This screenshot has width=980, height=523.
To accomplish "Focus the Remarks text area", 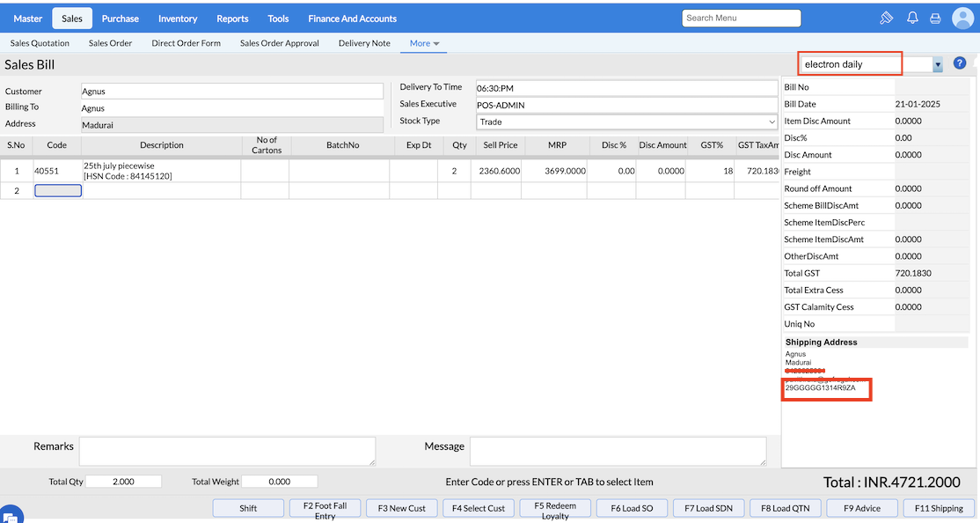I will click(x=227, y=451).
